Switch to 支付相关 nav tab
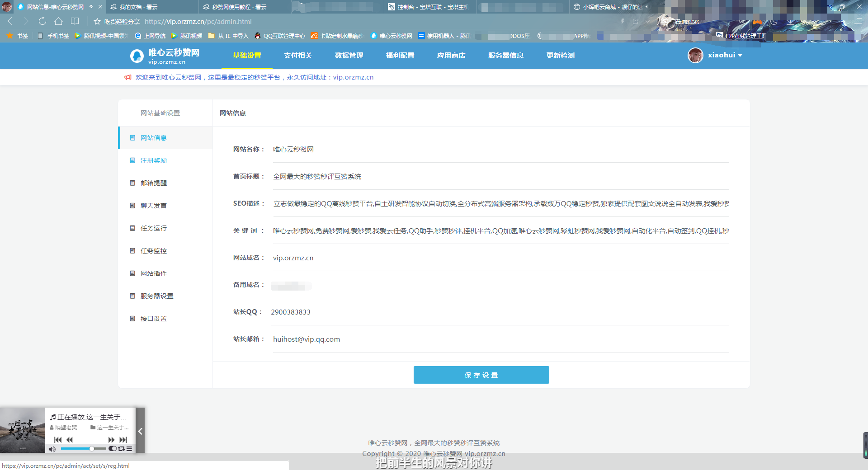Screen dimensions: 868x470 pyautogui.click(x=298, y=56)
